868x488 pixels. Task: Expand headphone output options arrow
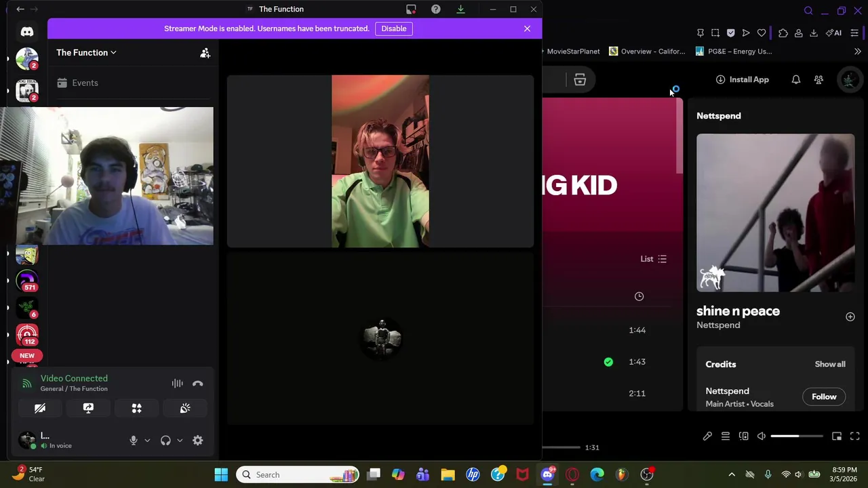(x=180, y=441)
